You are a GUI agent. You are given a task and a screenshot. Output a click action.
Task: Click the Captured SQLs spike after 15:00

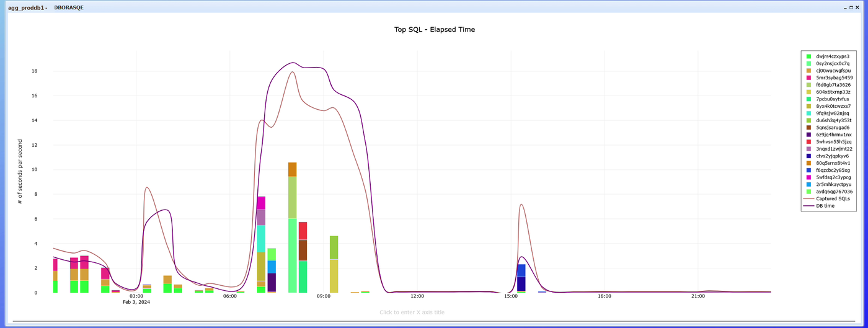point(521,204)
